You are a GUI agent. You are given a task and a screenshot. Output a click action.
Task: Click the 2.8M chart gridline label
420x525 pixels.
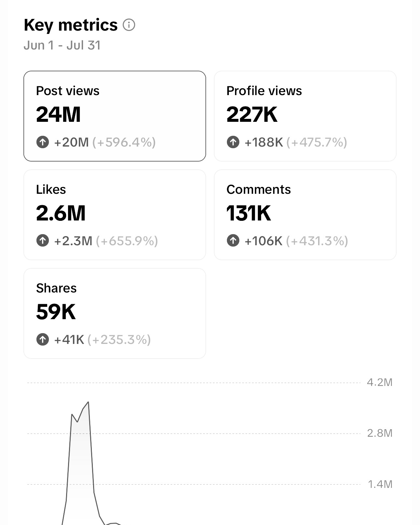(x=380, y=433)
